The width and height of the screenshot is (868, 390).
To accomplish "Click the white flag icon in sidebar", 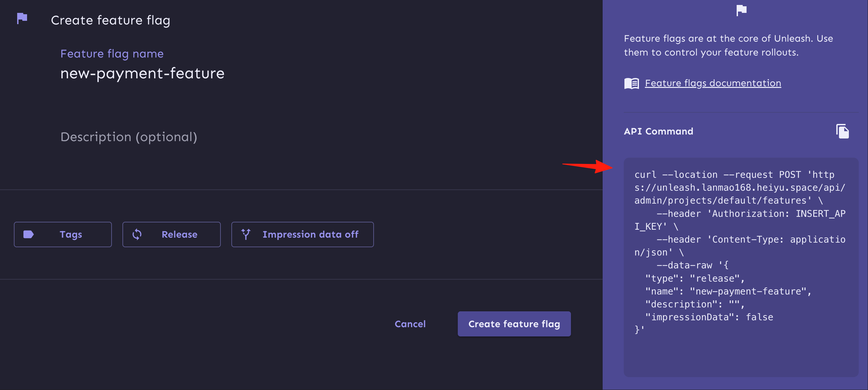I will click(741, 10).
